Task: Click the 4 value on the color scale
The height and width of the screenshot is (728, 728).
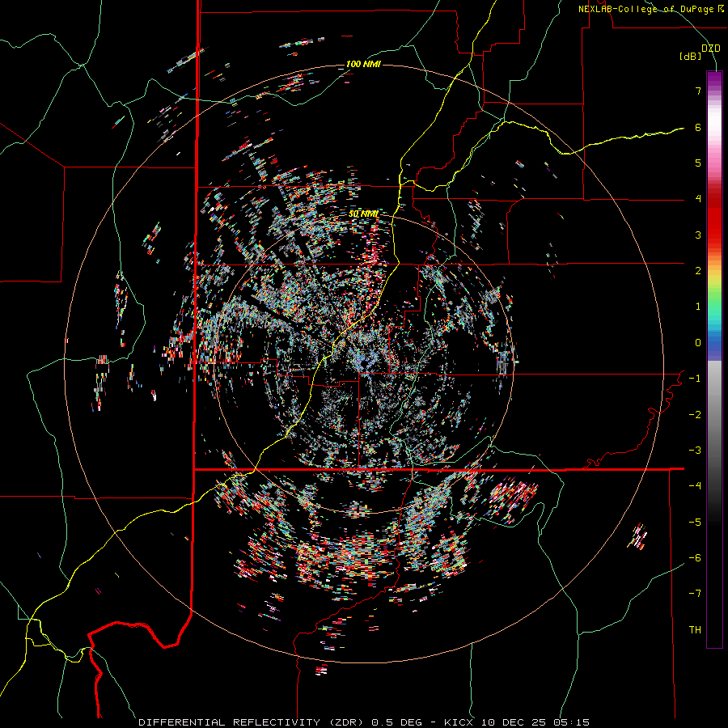Action: (698, 199)
